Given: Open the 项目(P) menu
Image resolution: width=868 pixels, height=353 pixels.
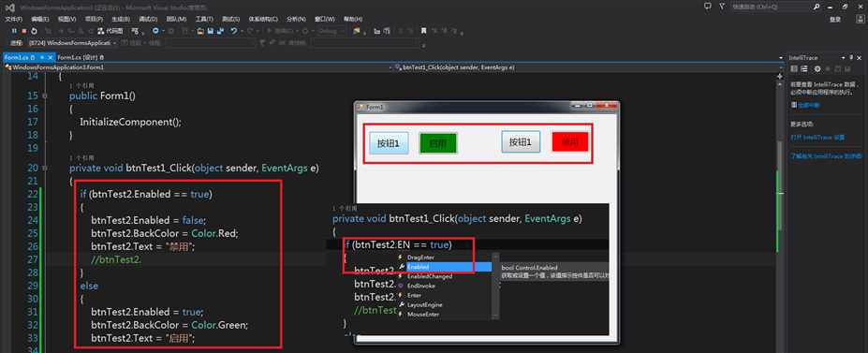Looking at the screenshot, I should click(95, 19).
